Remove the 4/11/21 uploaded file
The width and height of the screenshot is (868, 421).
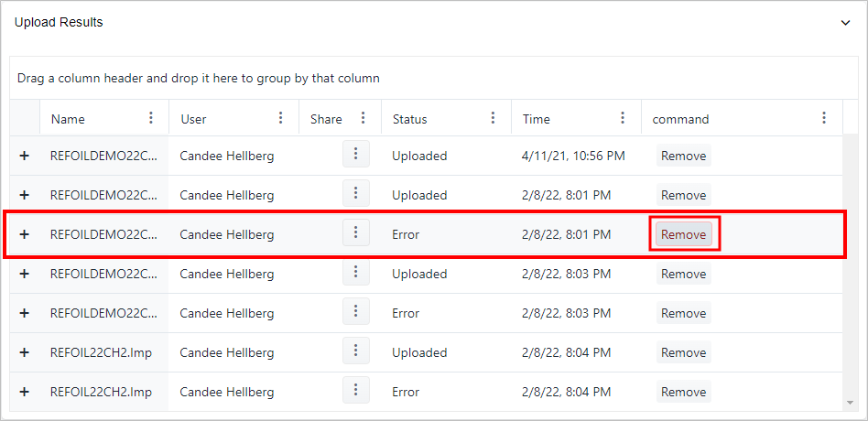pos(684,156)
